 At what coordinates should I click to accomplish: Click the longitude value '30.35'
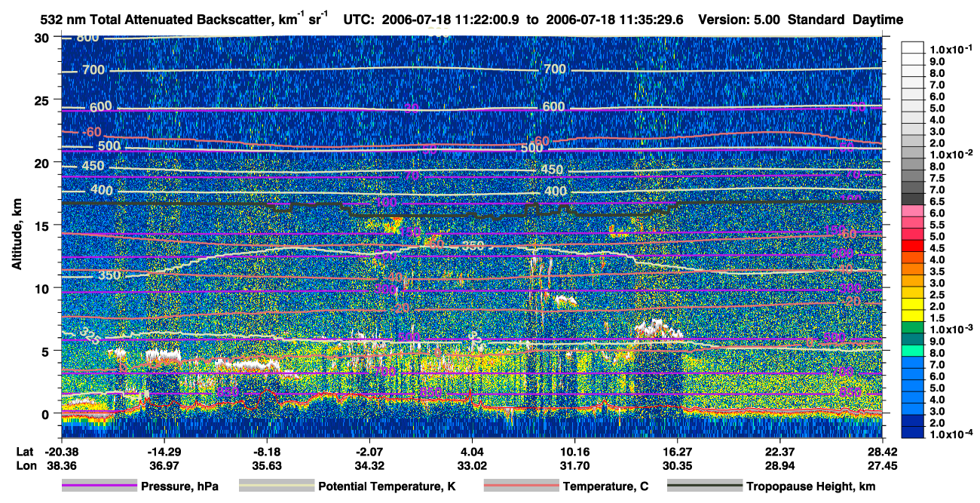(678, 465)
